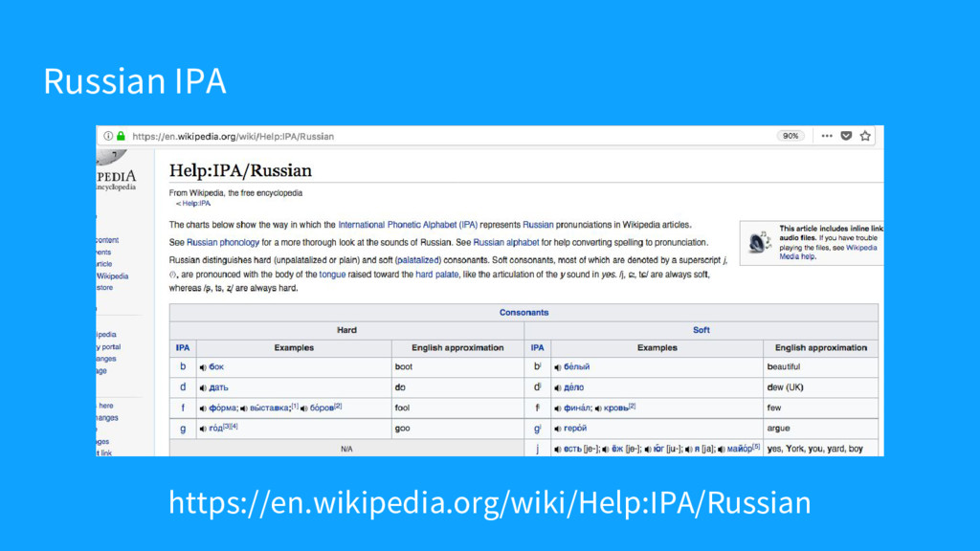Click the Wikipedia URL caption below screenshot

click(490, 502)
